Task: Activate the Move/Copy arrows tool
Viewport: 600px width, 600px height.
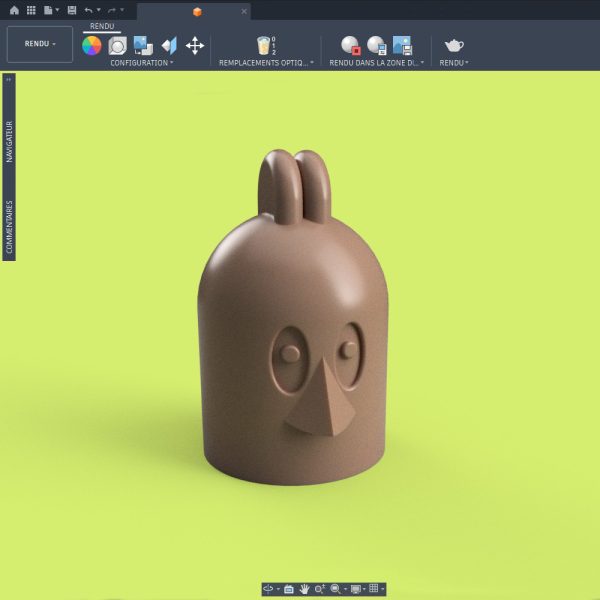Action: [195, 46]
